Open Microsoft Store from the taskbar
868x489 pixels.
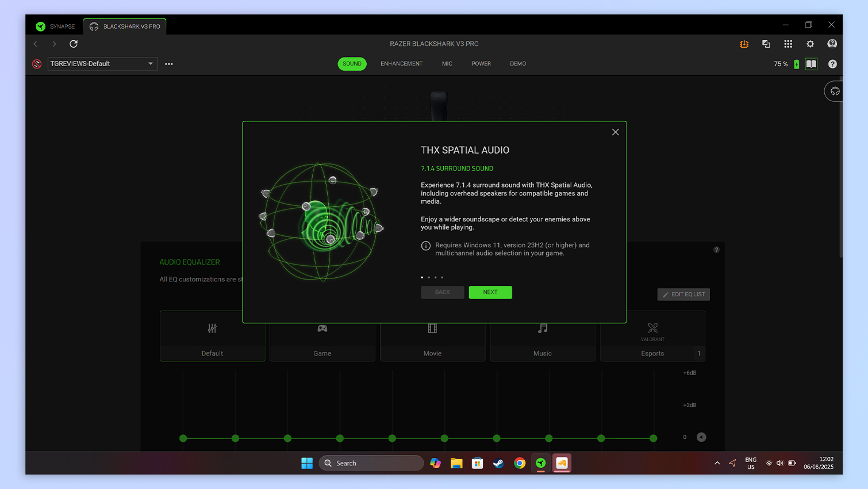477,463
